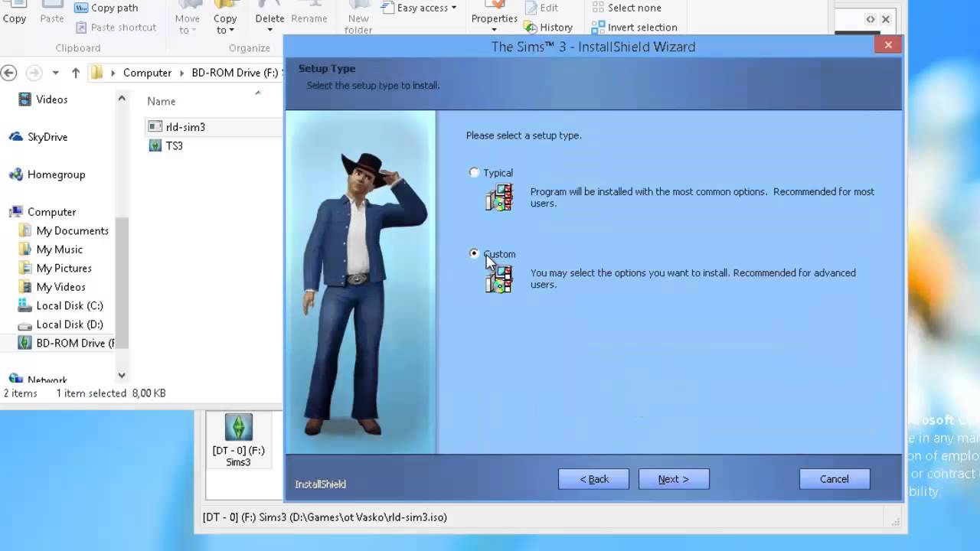The height and width of the screenshot is (551, 980).
Task: Click the small X beside the double-arrow icon
Action: (x=886, y=19)
